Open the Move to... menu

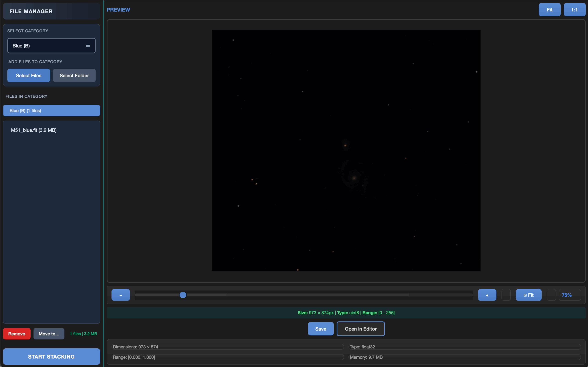(x=48, y=334)
